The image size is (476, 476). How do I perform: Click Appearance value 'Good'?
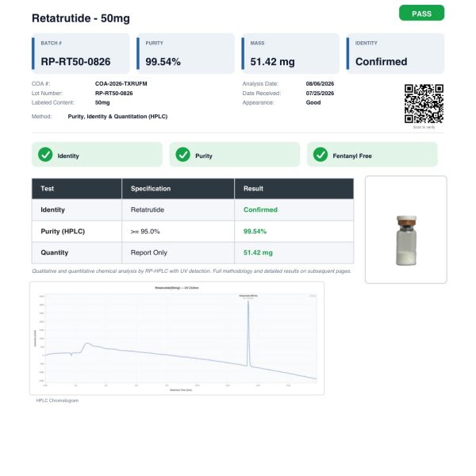[313, 102]
